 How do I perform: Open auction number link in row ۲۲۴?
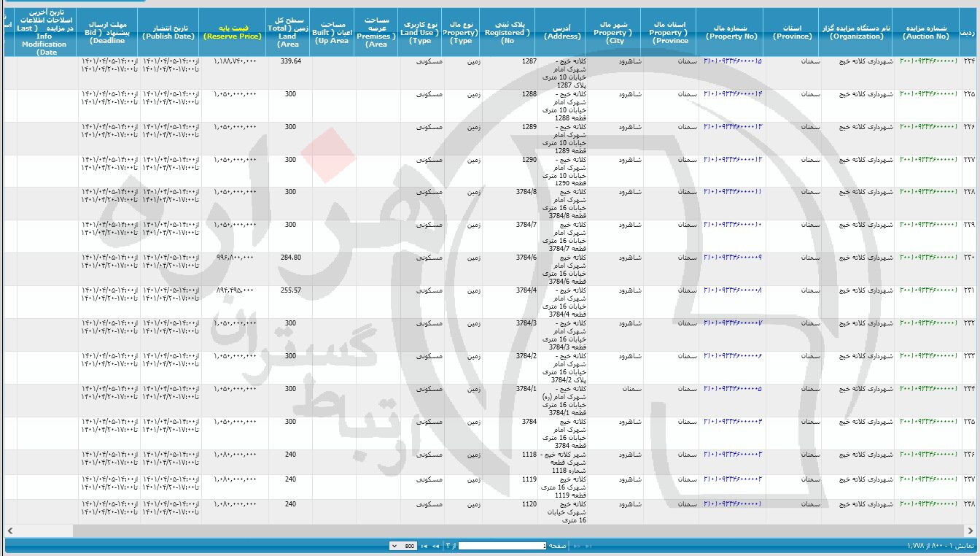[x=927, y=62]
